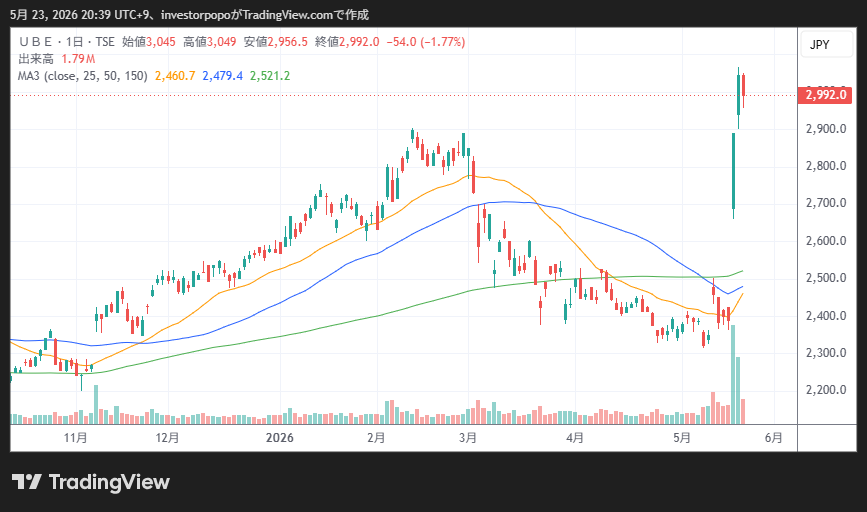The image size is (867, 512).
Task: Click the 3月 label on time axis
Action: pos(468,438)
